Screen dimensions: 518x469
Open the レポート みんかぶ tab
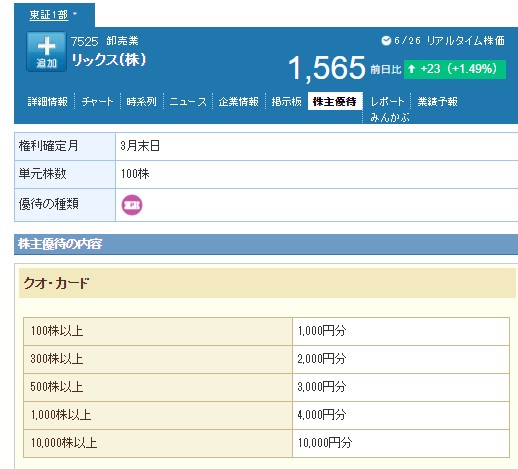coord(389,109)
